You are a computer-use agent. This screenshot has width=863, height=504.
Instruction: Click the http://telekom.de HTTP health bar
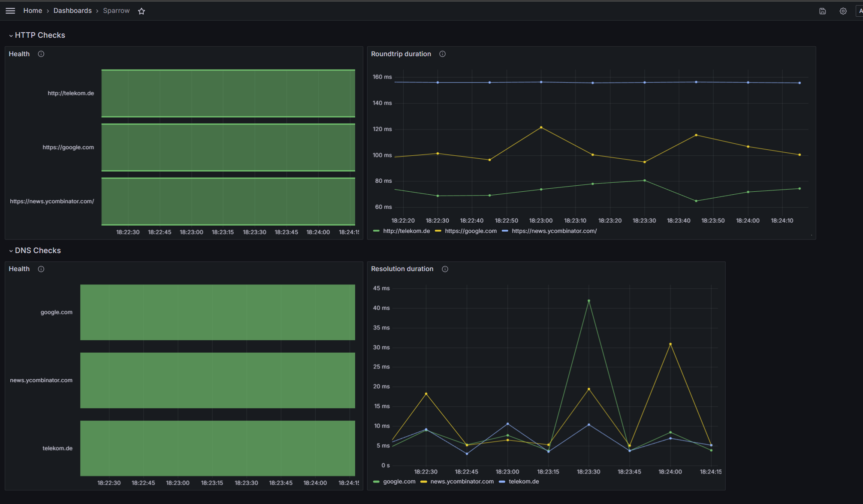(x=228, y=93)
